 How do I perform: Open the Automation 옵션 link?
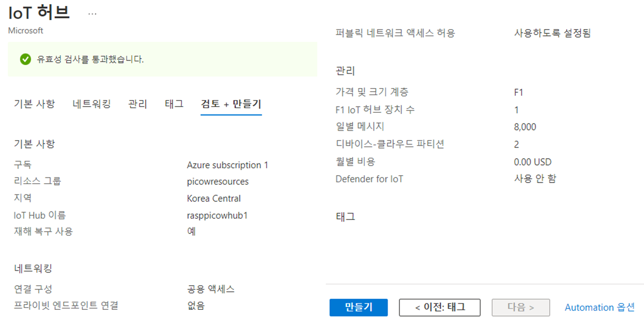click(x=600, y=308)
